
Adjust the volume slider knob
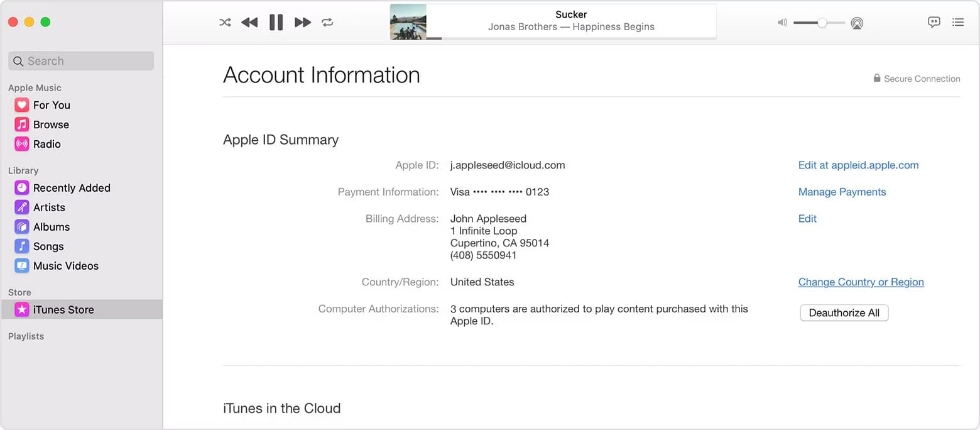(x=822, y=23)
